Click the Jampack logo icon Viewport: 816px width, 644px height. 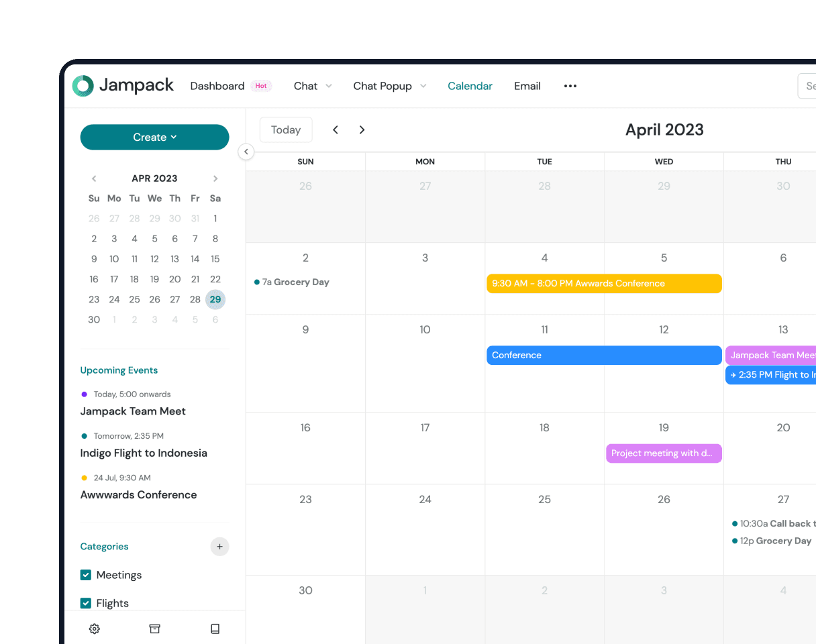pos(83,86)
